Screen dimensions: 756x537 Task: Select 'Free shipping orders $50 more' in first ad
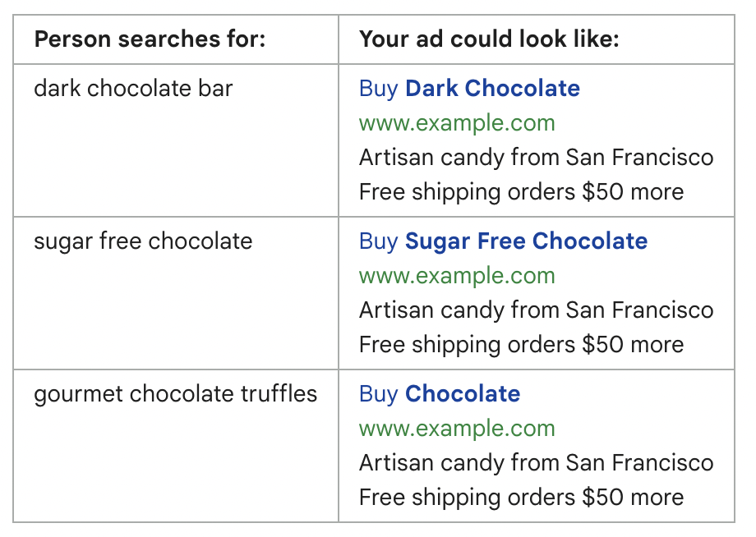(x=521, y=192)
